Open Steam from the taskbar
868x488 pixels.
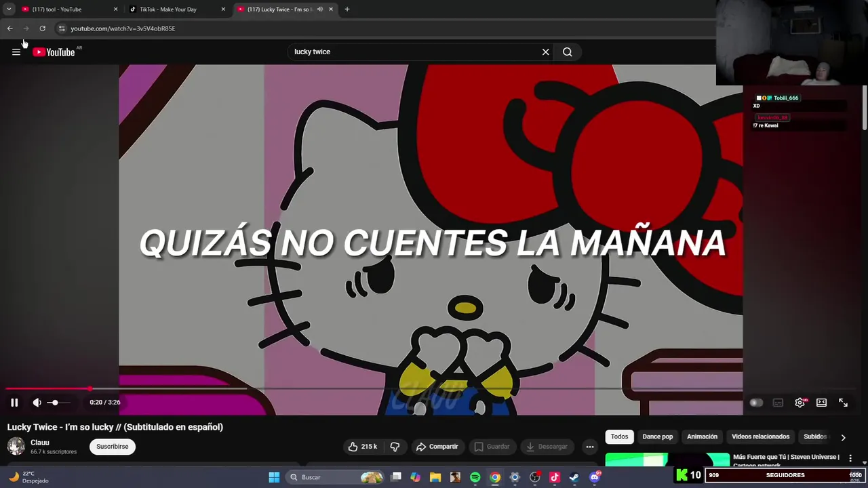[x=574, y=477]
